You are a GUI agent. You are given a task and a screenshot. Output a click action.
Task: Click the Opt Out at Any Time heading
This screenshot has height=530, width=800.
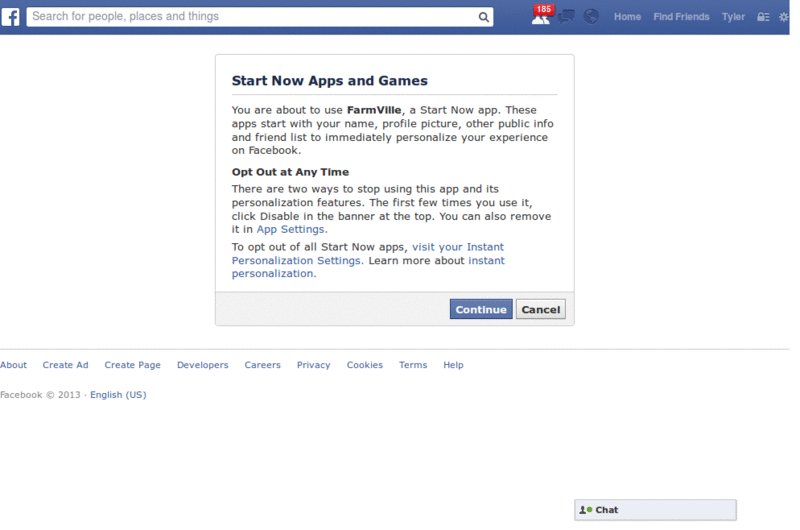click(x=290, y=172)
